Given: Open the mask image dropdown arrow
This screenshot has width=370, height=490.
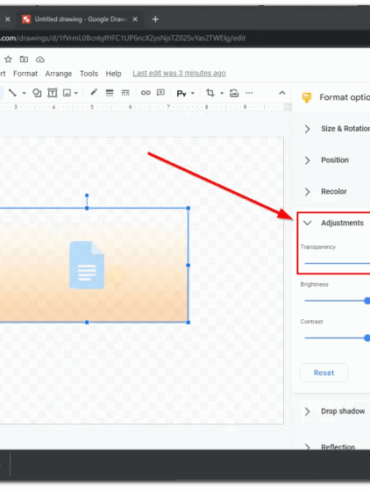Looking at the screenshot, I should click(222, 93).
